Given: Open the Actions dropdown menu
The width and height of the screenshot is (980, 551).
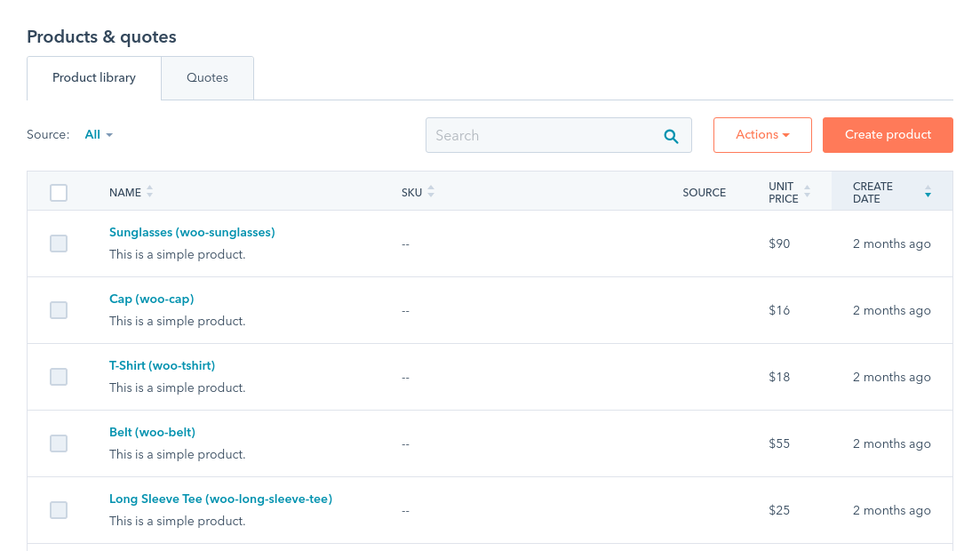Looking at the screenshot, I should [762, 134].
